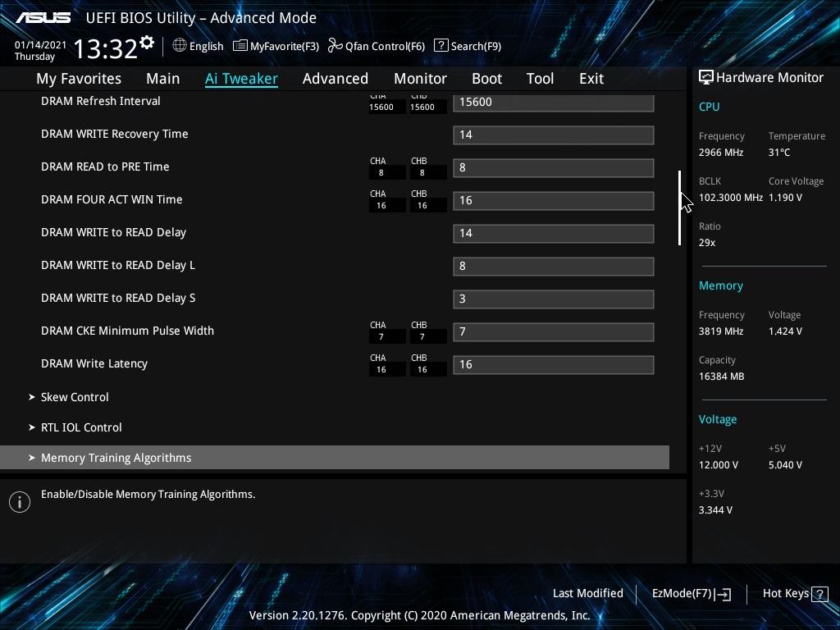Edit DRAM WRITE to READ Delay L field
Screen dimensions: 840x630
(554, 267)
